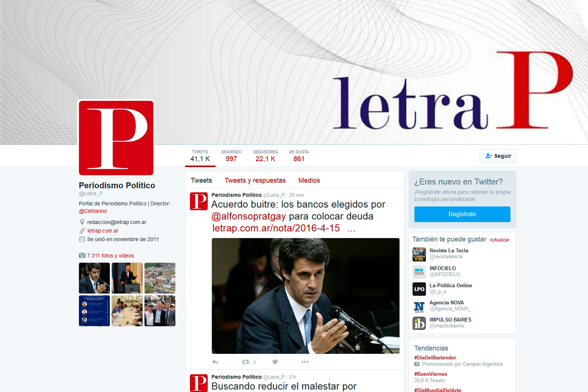588x392 pixels.
Task: Open the blue infographic media thumbnail
Action: (94, 311)
